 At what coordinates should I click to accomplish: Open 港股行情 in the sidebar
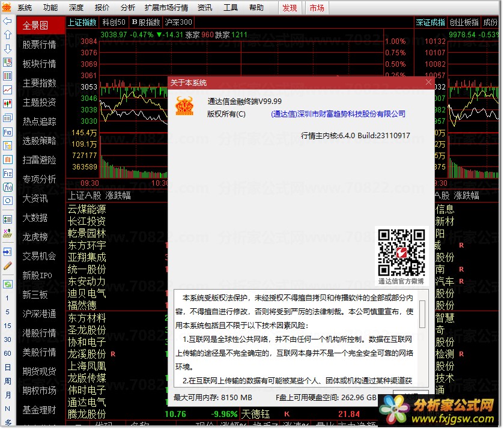pos(39,333)
